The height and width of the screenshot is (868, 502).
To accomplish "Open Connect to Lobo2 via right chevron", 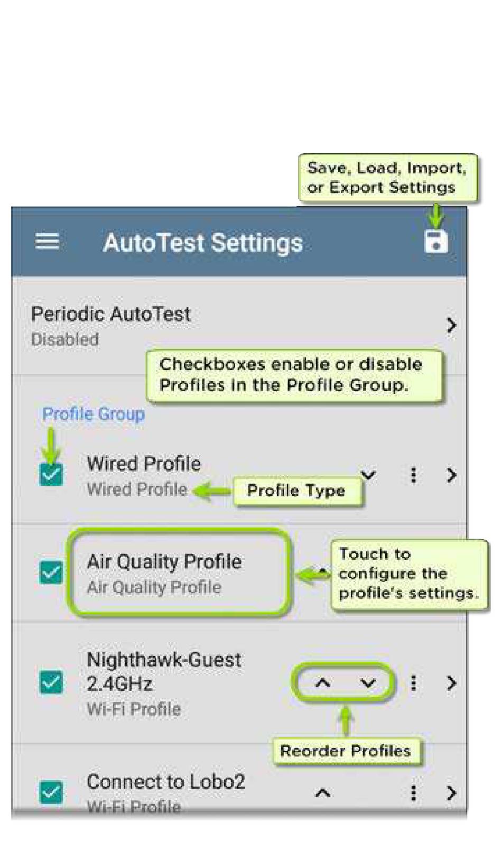I will [451, 792].
